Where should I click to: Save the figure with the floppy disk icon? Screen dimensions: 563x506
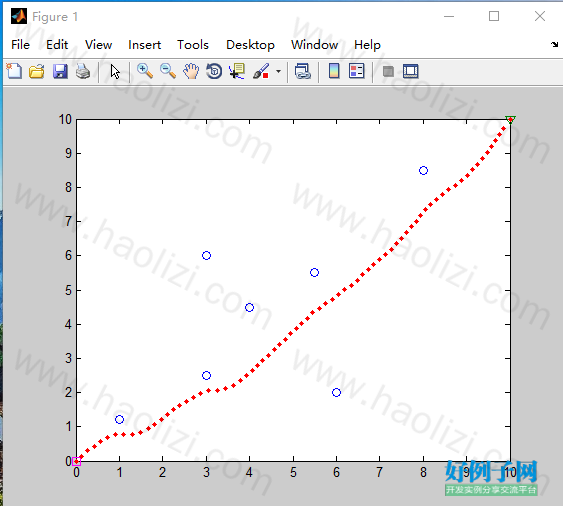pyautogui.click(x=60, y=71)
